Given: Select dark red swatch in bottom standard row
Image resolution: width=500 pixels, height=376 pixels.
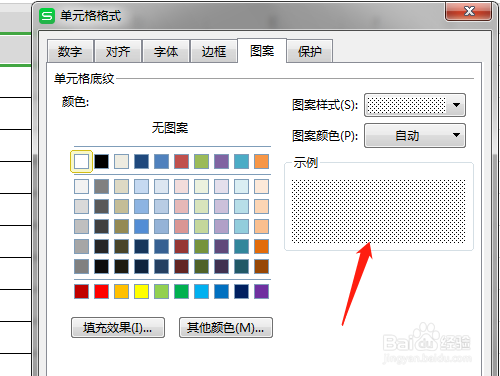Looking at the screenshot, I should (x=81, y=291).
